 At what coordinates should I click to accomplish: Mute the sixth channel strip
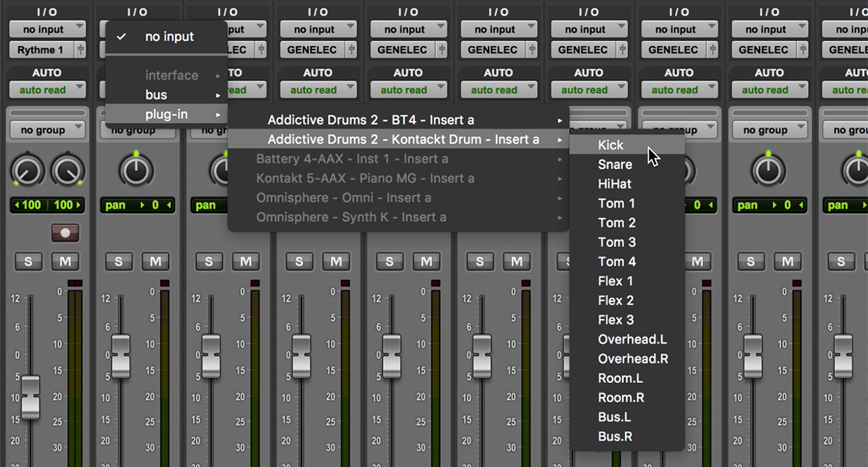516,262
